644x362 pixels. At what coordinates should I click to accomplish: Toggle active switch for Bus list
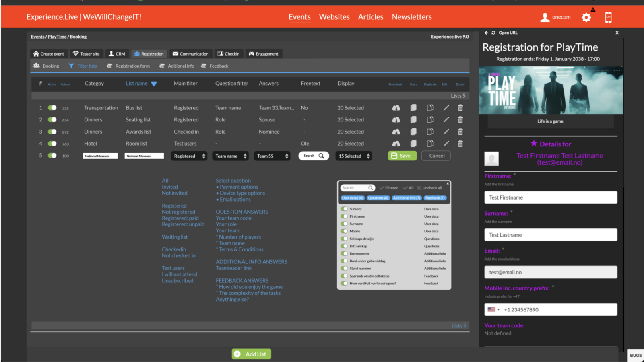coord(52,108)
